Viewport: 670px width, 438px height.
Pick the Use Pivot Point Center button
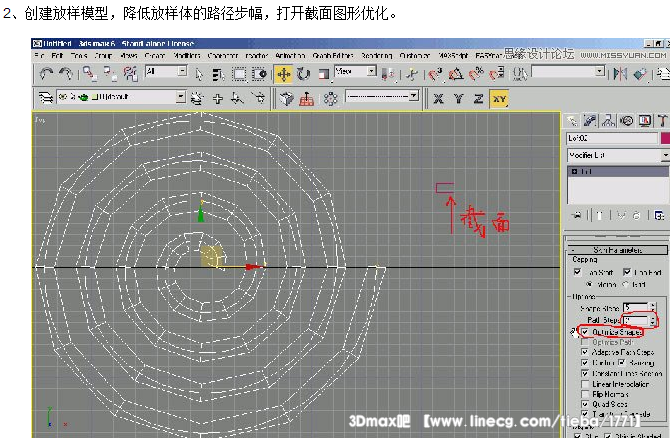(388, 74)
